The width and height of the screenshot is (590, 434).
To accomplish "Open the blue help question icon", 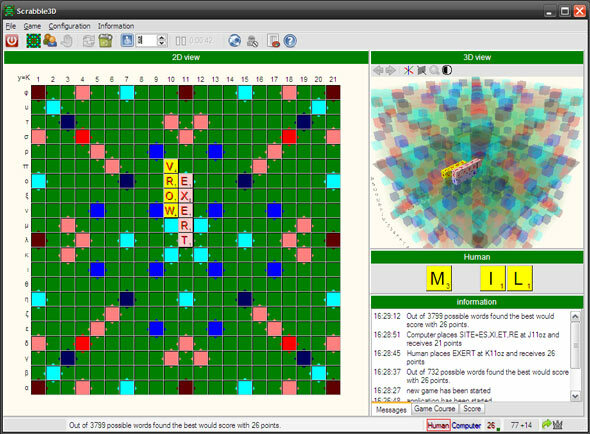I will click(x=290, y=41).
